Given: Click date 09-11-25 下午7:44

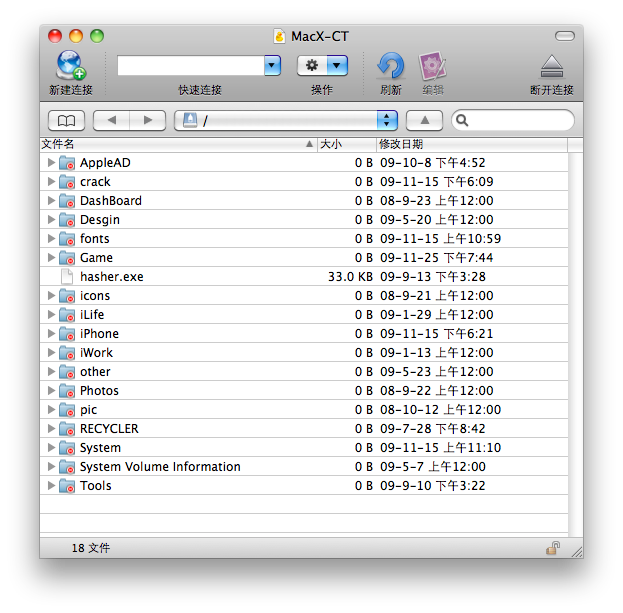Looking at the screenshot, I should tap(436, 258).
